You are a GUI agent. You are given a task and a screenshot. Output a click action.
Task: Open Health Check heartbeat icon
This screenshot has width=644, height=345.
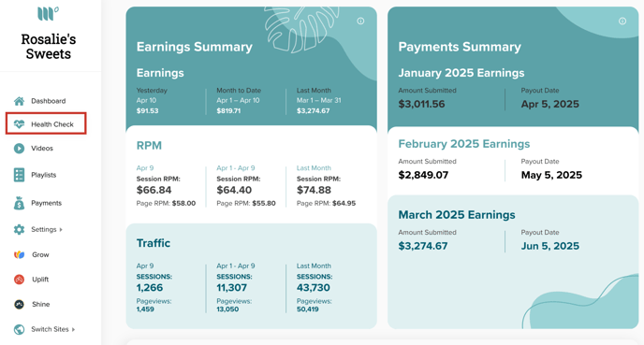pos(19,124)
